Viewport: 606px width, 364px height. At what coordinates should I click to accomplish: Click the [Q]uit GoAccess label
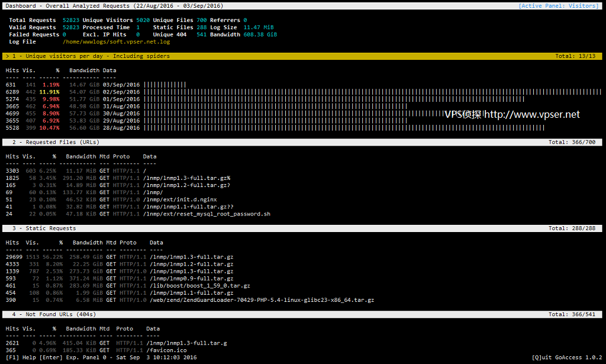(x=557, y=357)
